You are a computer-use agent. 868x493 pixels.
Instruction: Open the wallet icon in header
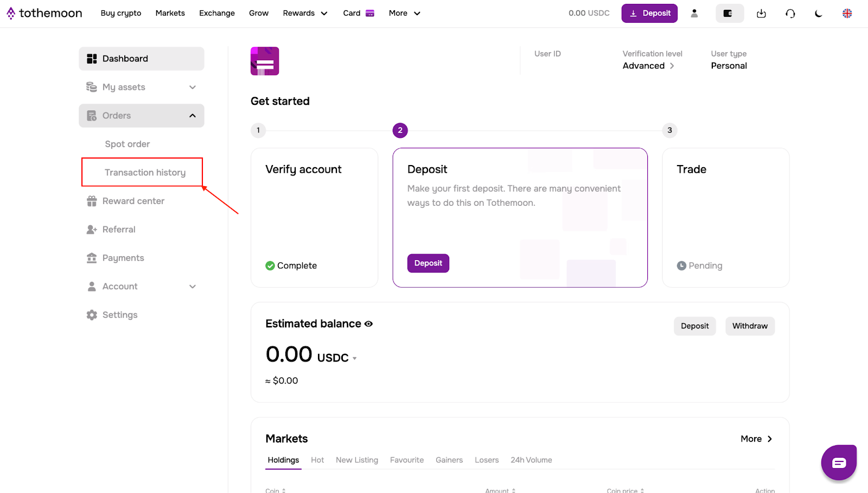[730, 13]
